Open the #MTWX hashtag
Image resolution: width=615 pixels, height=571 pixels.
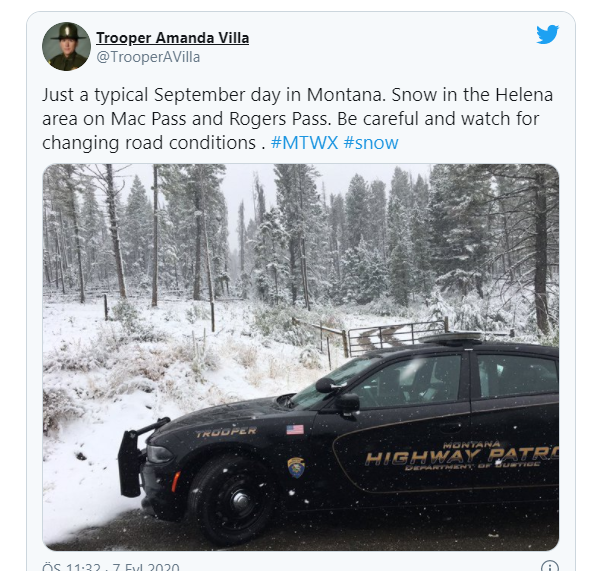coord(304,142)
